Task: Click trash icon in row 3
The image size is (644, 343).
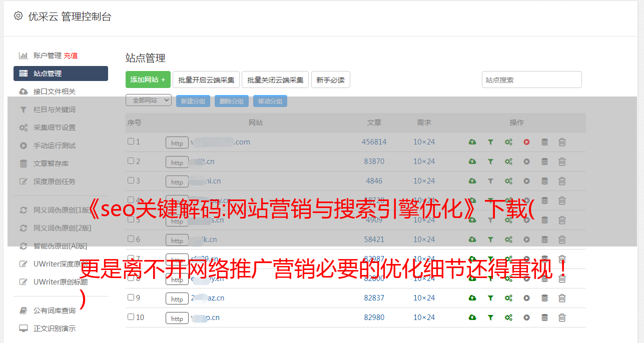Action: point(562,181)
